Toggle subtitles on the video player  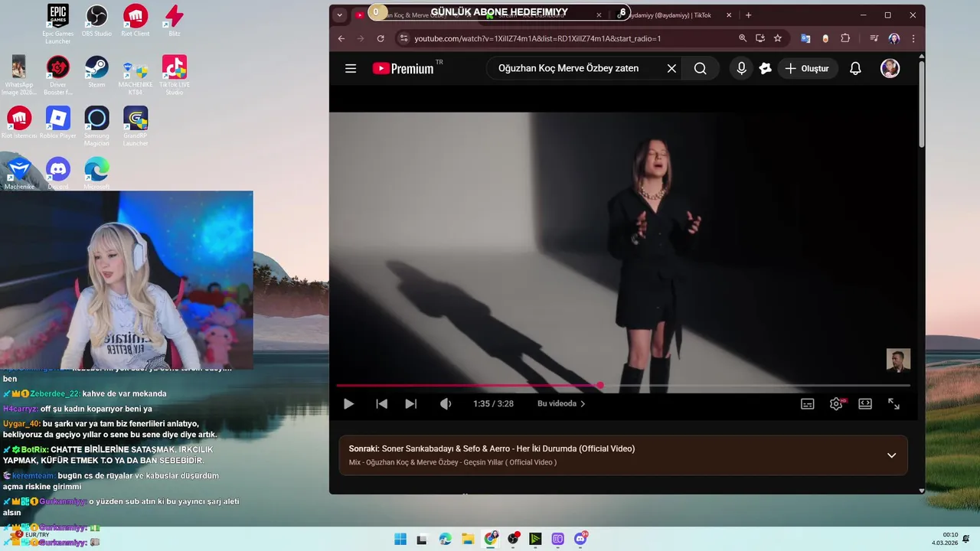pyautogui.click(x=807, y=403)
